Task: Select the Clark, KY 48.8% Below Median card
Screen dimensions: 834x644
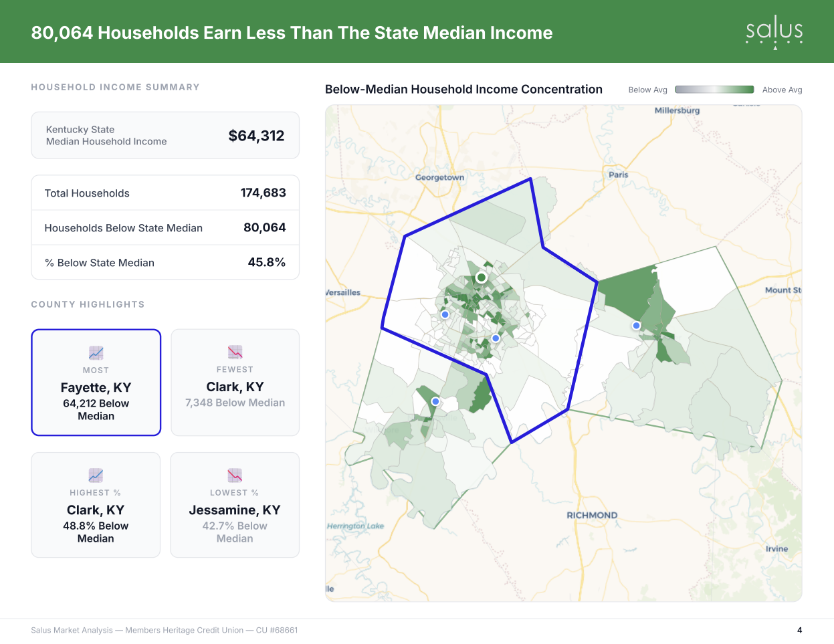Action: (96, 505)
